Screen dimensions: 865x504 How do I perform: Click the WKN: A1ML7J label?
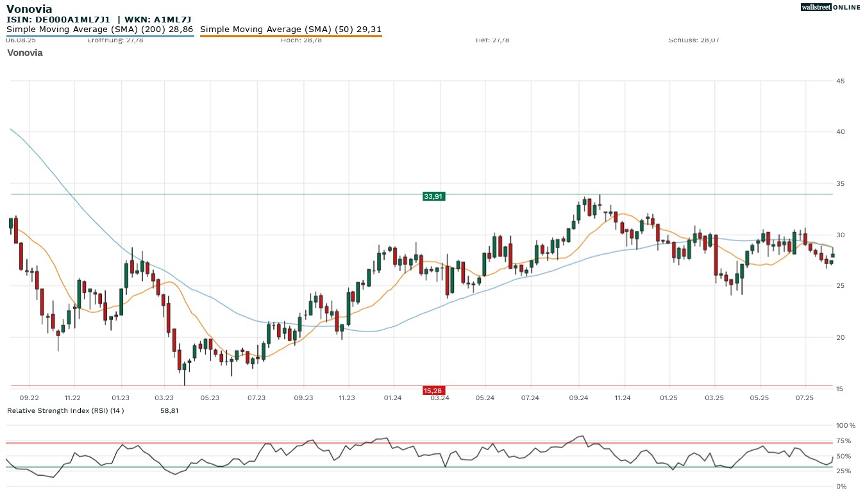pyautogui.click(x=158, y=20)
